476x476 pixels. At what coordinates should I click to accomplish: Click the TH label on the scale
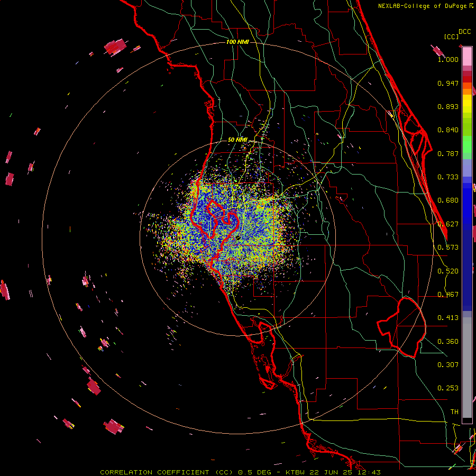click(454, 412)
